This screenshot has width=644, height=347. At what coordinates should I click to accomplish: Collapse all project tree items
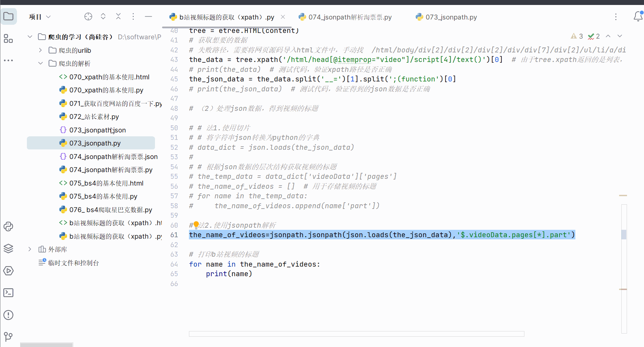pyautogui.click(x=118, y=17)
